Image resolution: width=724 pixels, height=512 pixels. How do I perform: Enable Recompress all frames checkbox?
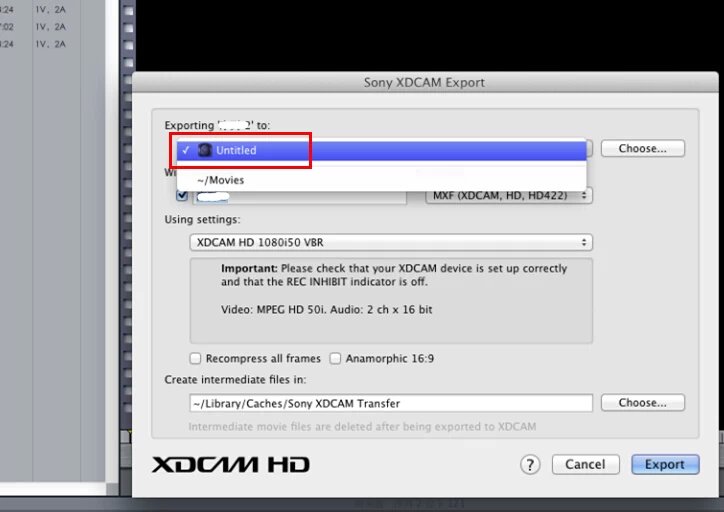195,358
